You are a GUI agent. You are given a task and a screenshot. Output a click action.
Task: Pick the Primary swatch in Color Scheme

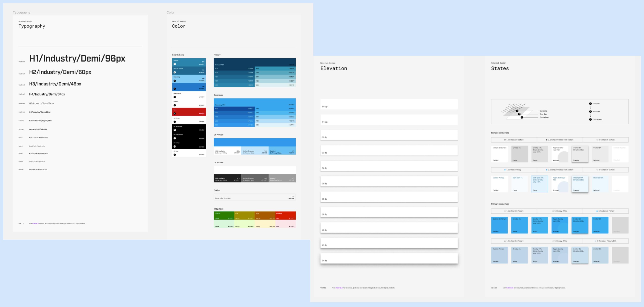(189, 62)
